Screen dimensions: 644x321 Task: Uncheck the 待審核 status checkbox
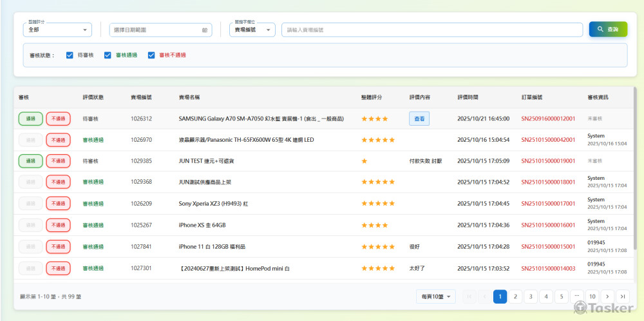[70, 55]
